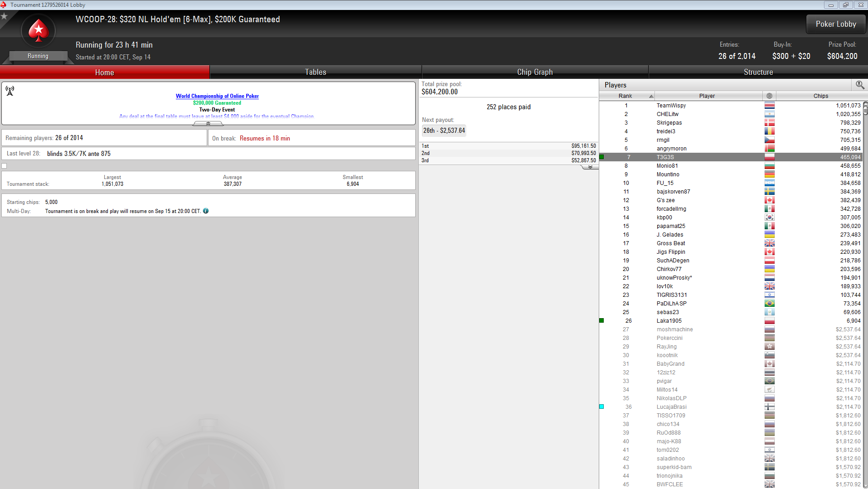
Task: Click the green marker beside Laka1905
Action: (601, 321)
